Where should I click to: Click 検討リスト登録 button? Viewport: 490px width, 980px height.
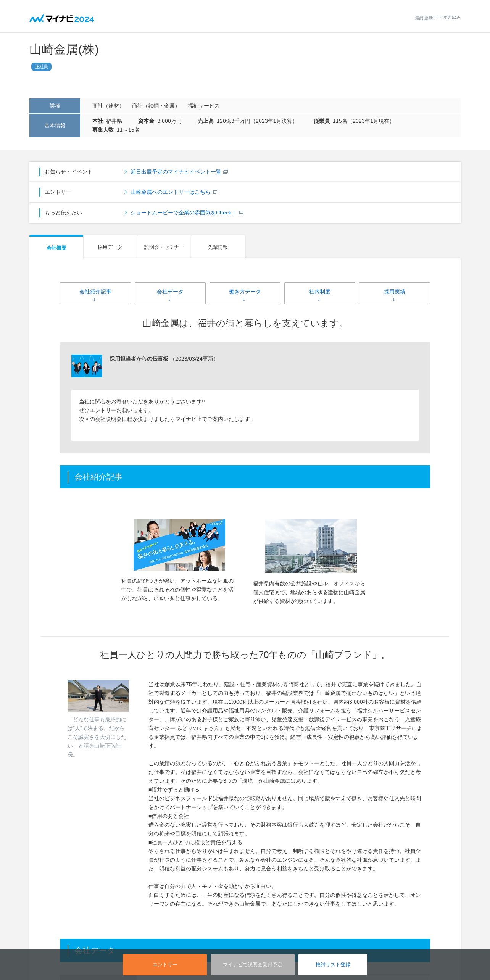coord(333,964)
